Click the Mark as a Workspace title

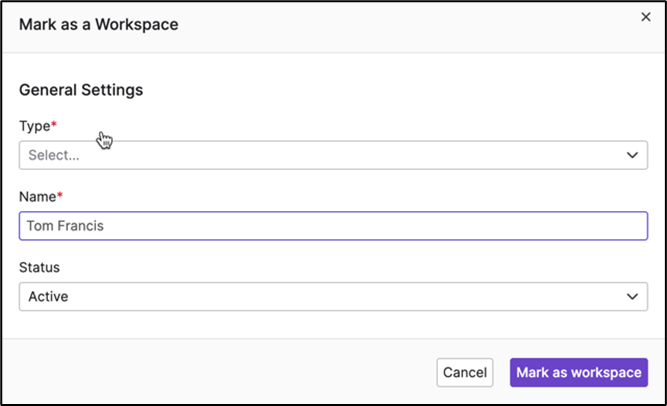click(99, 24)
